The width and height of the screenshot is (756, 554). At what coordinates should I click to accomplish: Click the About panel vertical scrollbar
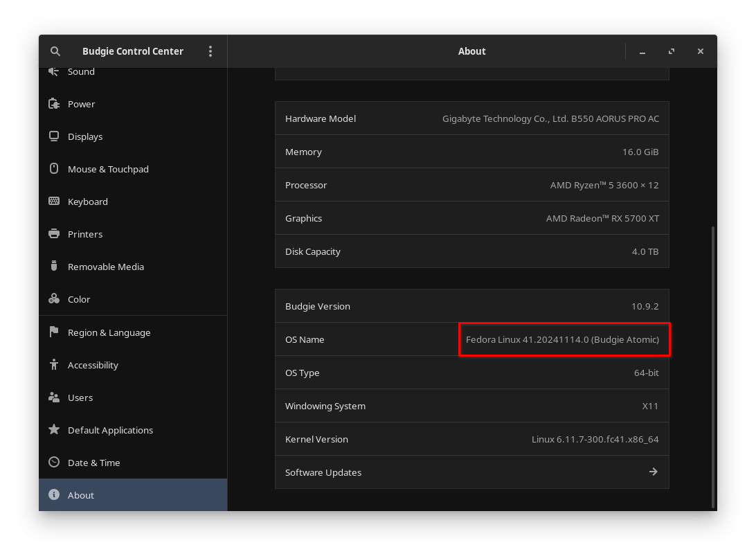coord(713,366)
